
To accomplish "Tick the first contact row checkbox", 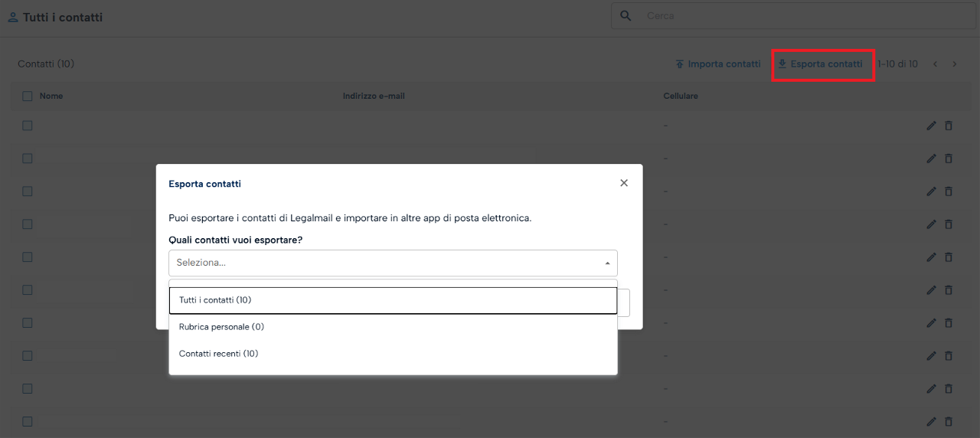I will point(28,126).
